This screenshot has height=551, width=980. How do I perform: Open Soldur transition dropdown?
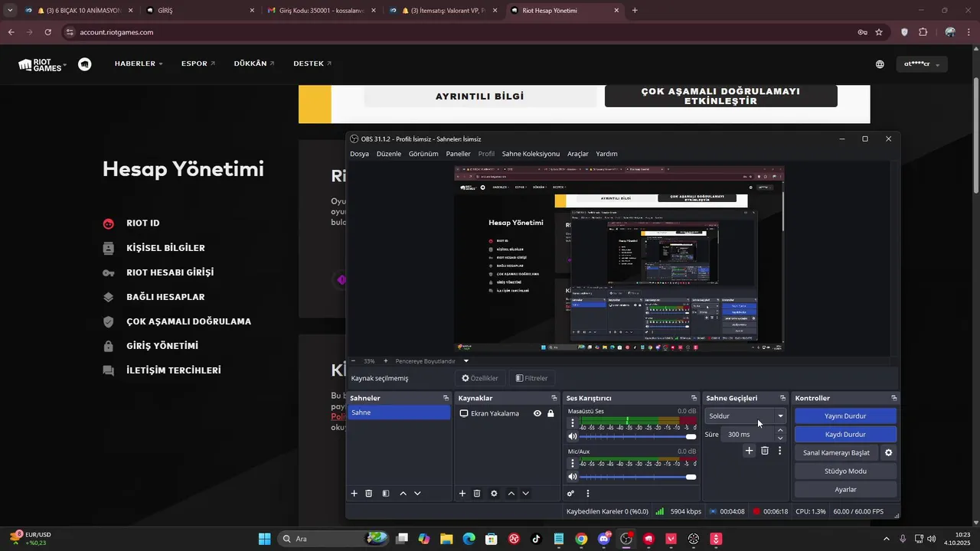[x=746, y=416]
